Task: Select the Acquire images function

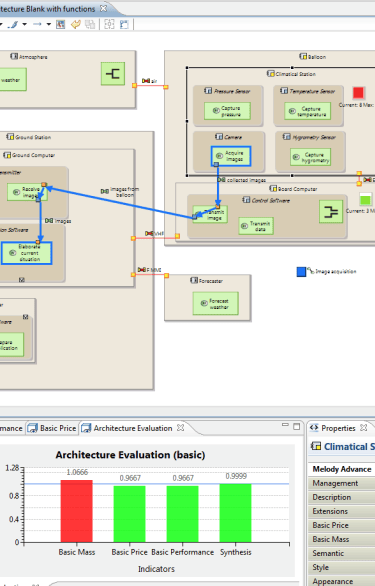Action: click(x=231, y=156)
